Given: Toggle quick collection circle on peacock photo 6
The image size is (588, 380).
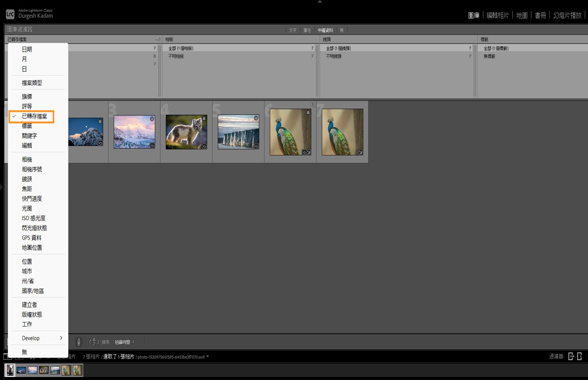Looking at the screenshot, I should [x=308, y=113].
